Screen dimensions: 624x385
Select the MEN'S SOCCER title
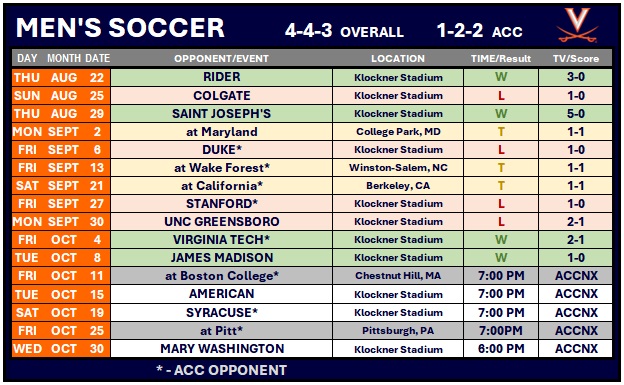click(x=120, y=28)
